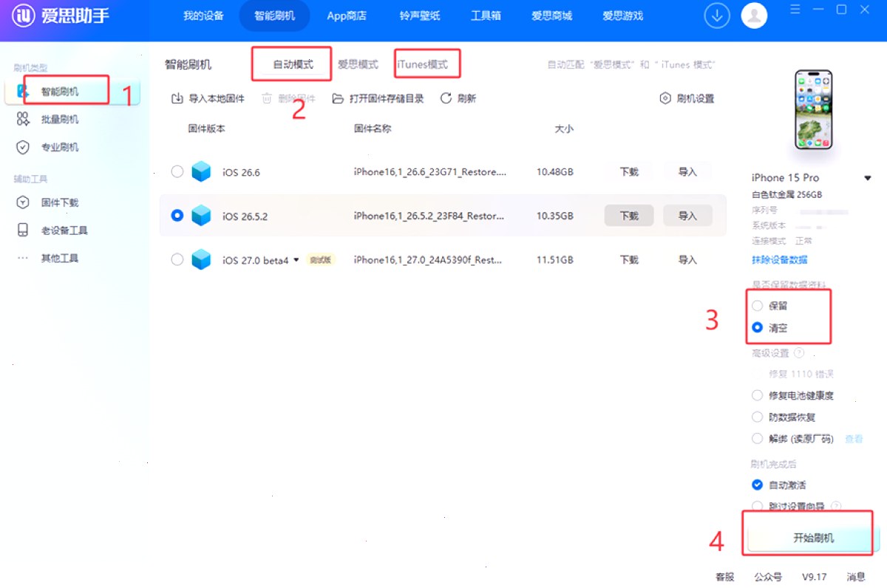
Task: Click 导入 for iOS 26.6
Action: (687, 171)
